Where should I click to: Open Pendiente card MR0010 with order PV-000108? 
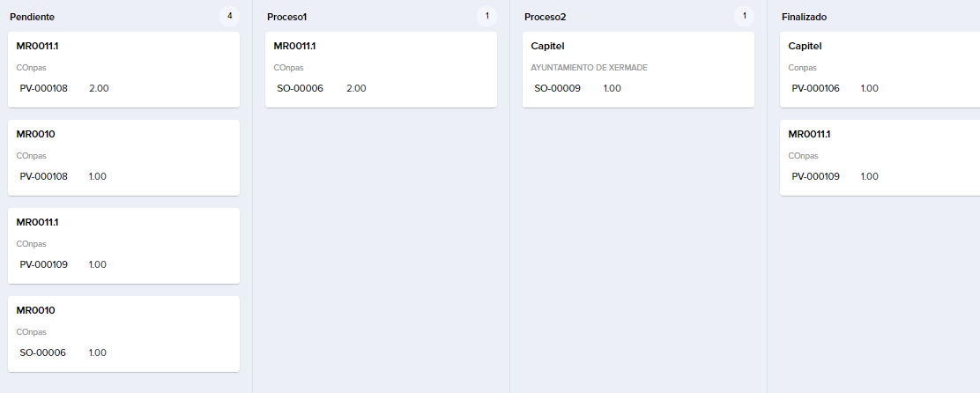(x=123, y=157)
